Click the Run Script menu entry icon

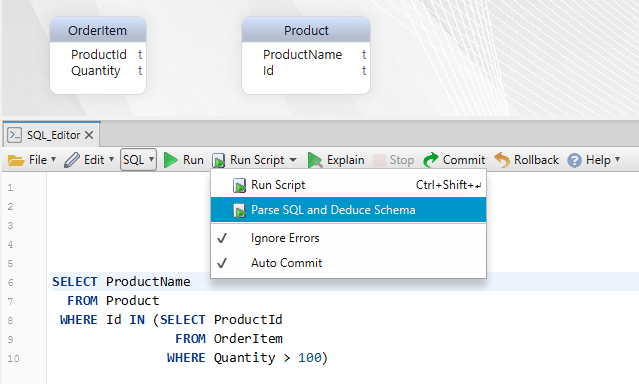tap(239, 185)
